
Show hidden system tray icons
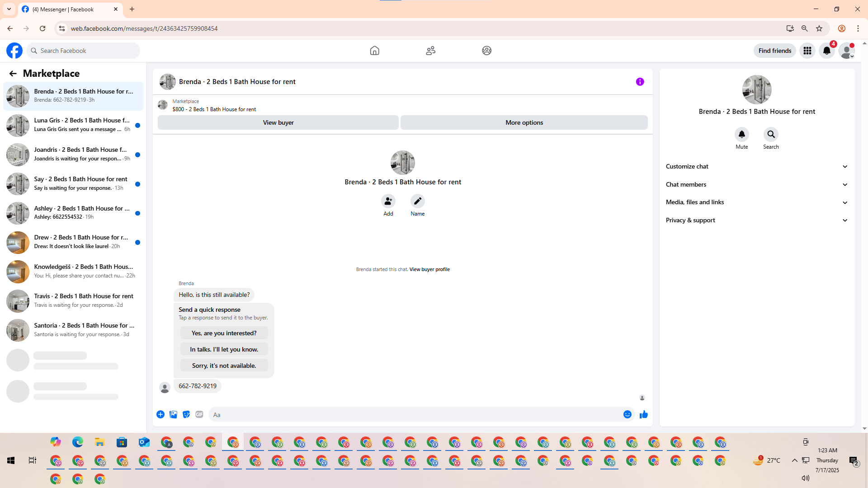(795, 460)
